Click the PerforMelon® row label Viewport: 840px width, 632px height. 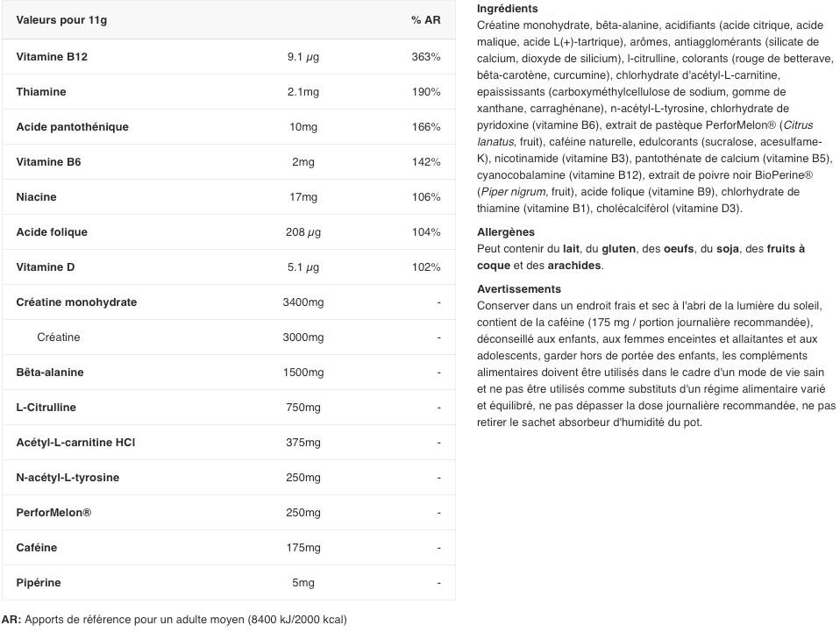coord(53,513)
